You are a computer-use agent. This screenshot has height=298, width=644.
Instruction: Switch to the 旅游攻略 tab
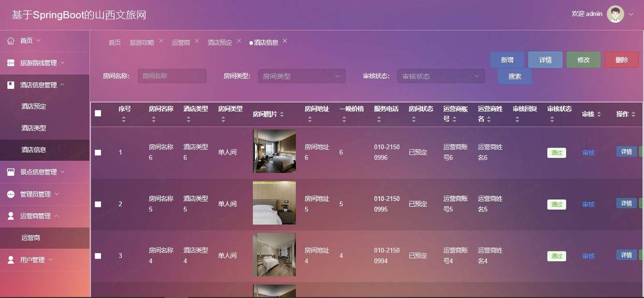pos(142,43)
